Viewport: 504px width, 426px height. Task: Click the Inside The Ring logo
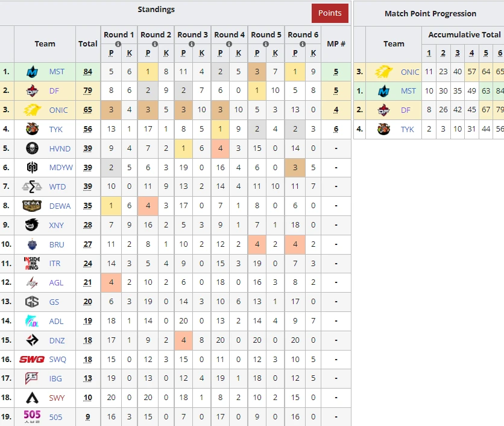coord(32,263)
